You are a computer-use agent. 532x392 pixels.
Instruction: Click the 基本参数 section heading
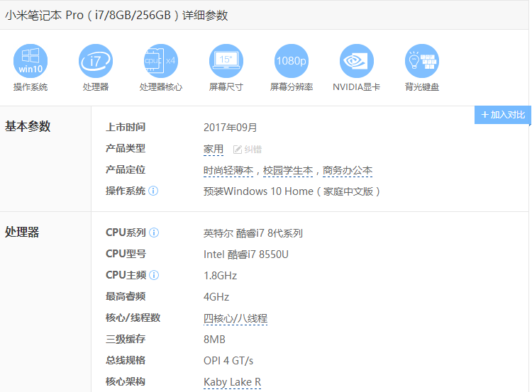[28, 126]
